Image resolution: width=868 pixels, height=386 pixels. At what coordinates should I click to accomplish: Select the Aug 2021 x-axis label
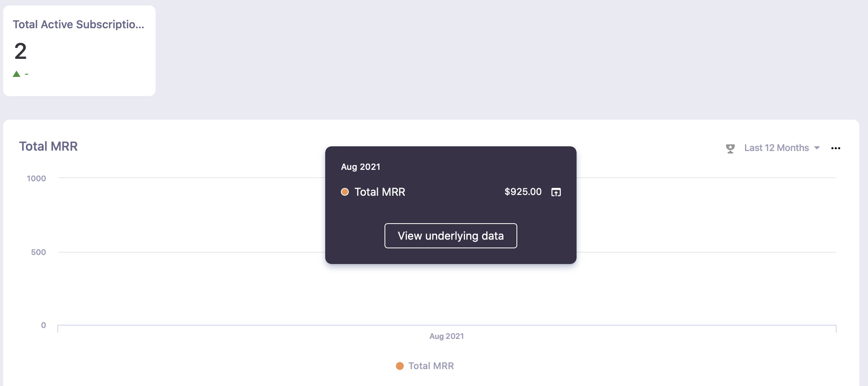click(x=447, y=336)
